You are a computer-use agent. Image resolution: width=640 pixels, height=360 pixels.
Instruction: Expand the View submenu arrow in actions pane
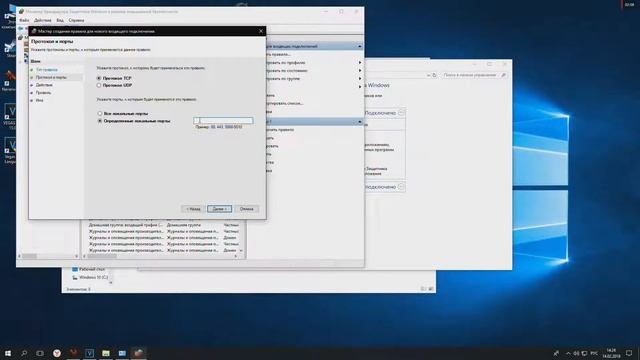click(x=360, y=87)
